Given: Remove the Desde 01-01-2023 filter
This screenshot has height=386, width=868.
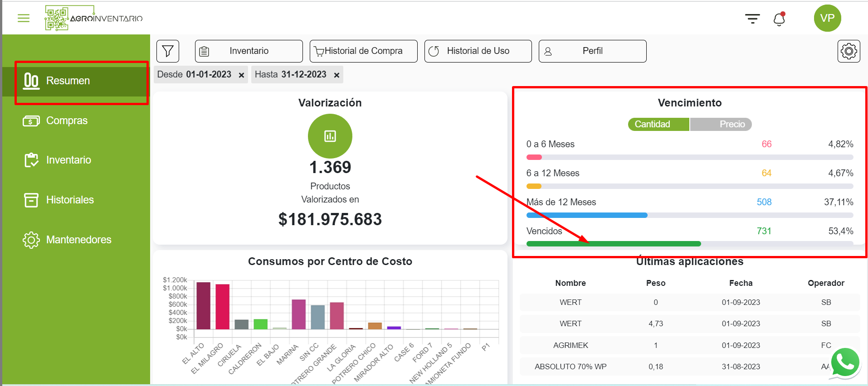Looking at the screenshot, I should pos(242,75).
